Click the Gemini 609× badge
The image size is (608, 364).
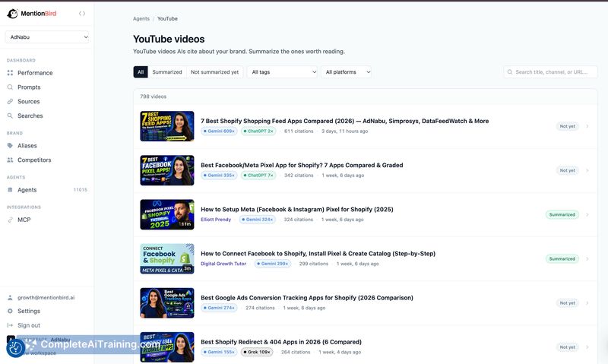click(219, 131)
